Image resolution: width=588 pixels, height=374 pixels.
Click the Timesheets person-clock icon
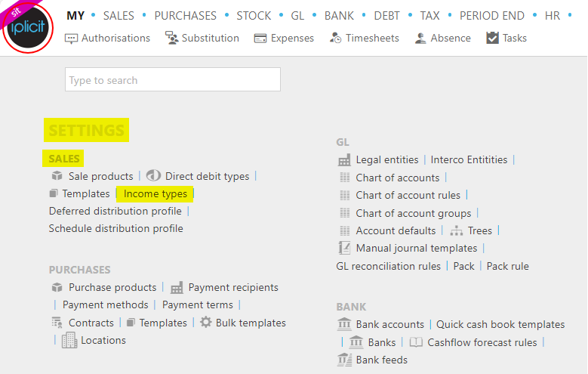tap(335, 38)
